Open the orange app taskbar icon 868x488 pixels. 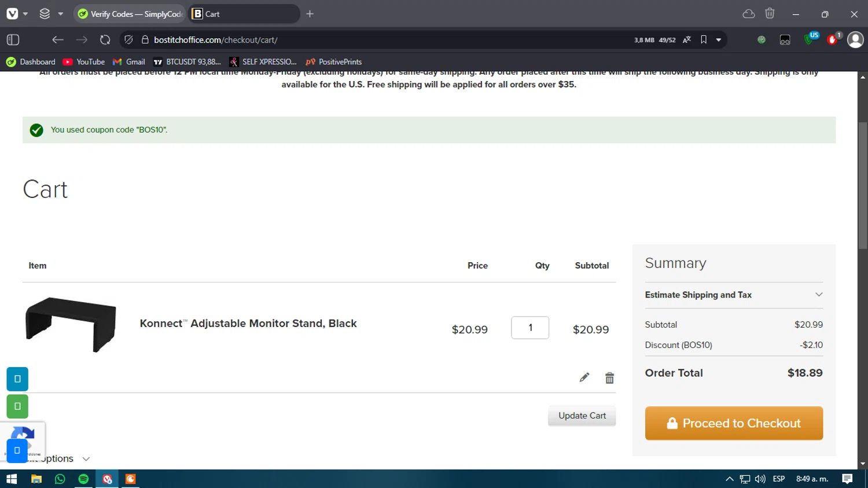[131, 479]
